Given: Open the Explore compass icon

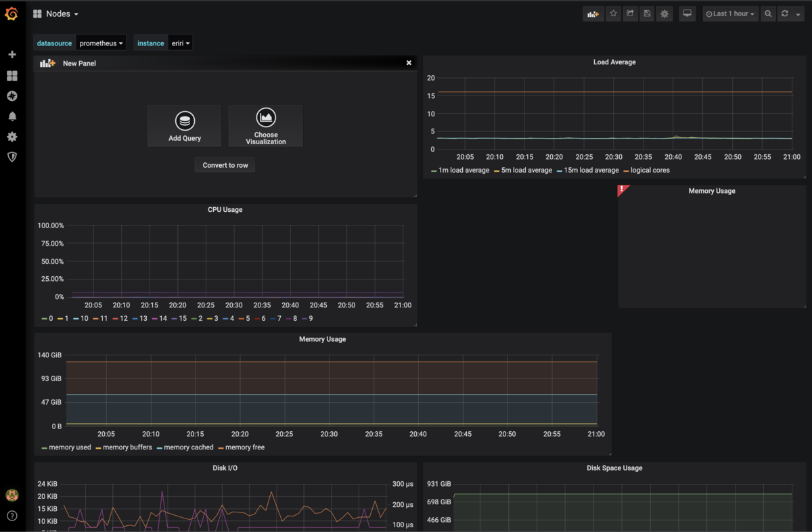Looking at the screenshot, I should (x=12, y=96).
